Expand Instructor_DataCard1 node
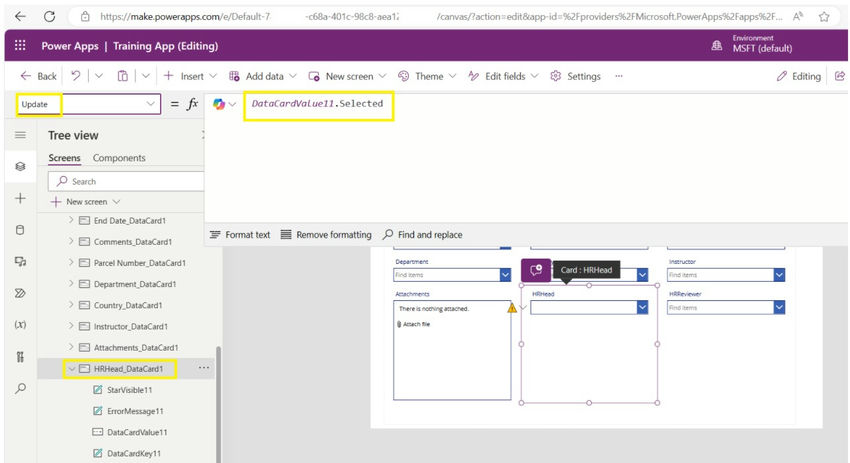This screenshot has width=850, height=463. click(x=71, y=326)
